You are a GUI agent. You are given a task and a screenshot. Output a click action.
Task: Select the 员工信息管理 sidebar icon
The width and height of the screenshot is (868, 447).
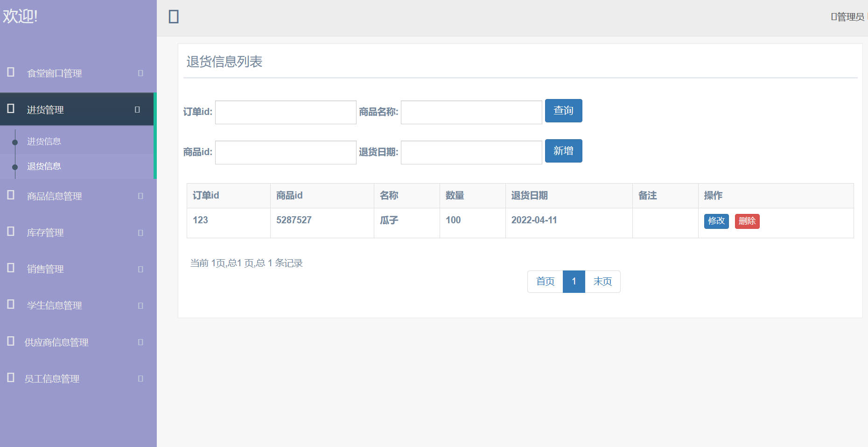point(10,378)
